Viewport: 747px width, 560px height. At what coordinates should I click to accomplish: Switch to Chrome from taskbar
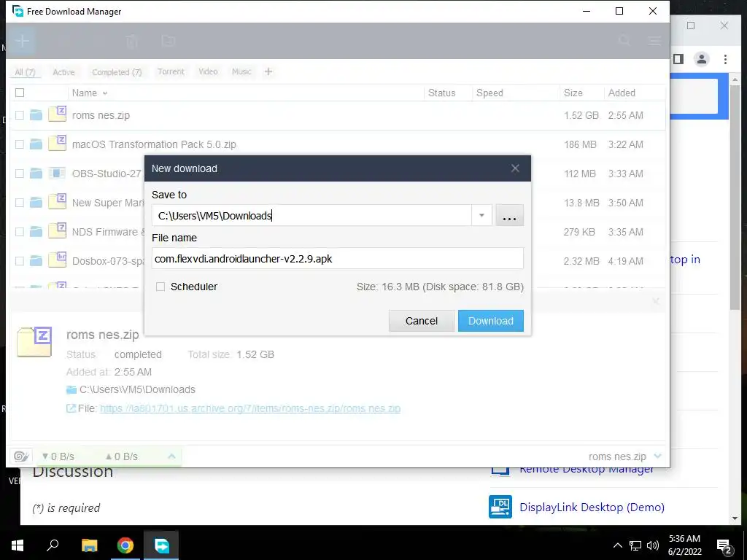pyautogui.click(x=125, y=545)
